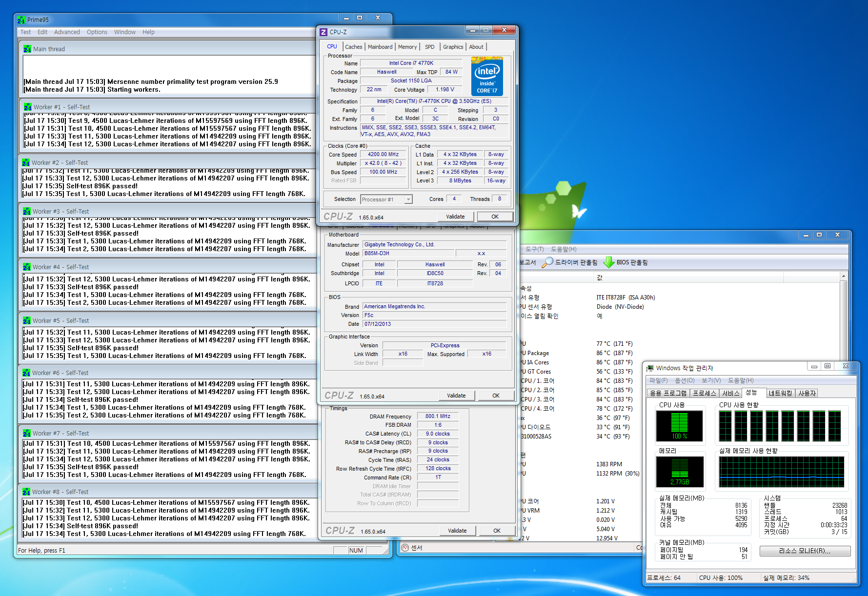Viewport: 868px width, 596px height.
Task: Open the Test menu in Prime95
Action: tap(25, 32)
